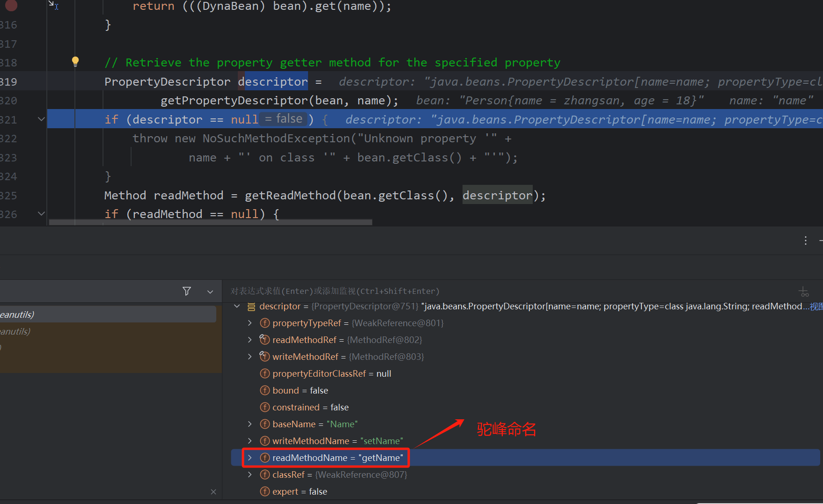
Task: Open the dropdown arrow next to the filter
Action: (210, 292)
